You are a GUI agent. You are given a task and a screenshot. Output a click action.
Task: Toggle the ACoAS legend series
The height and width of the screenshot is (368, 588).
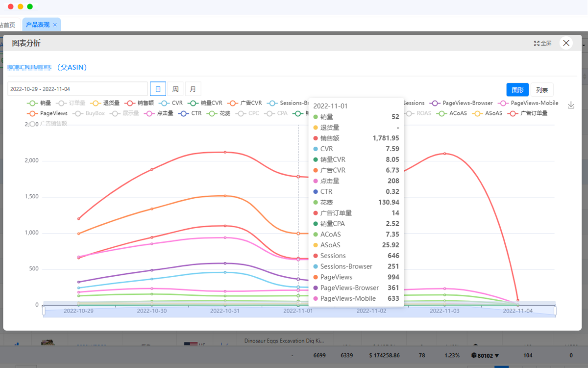[x=451, y=113]
